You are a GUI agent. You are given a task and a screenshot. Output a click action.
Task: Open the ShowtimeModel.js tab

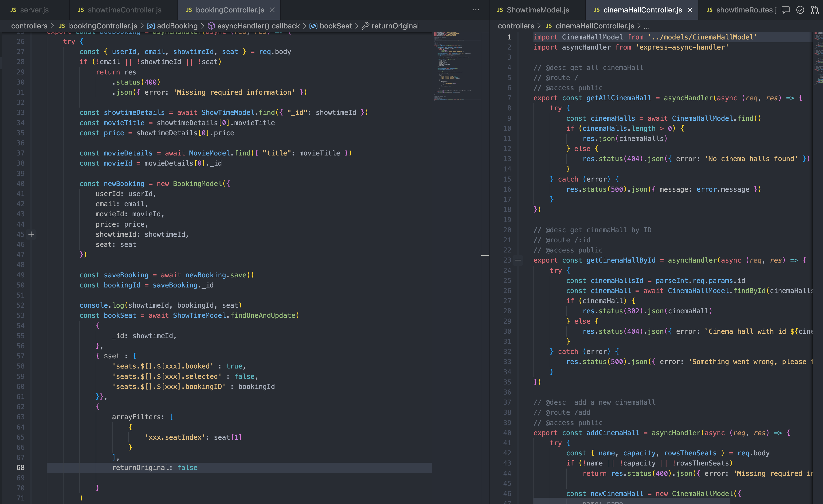point(537,10)
